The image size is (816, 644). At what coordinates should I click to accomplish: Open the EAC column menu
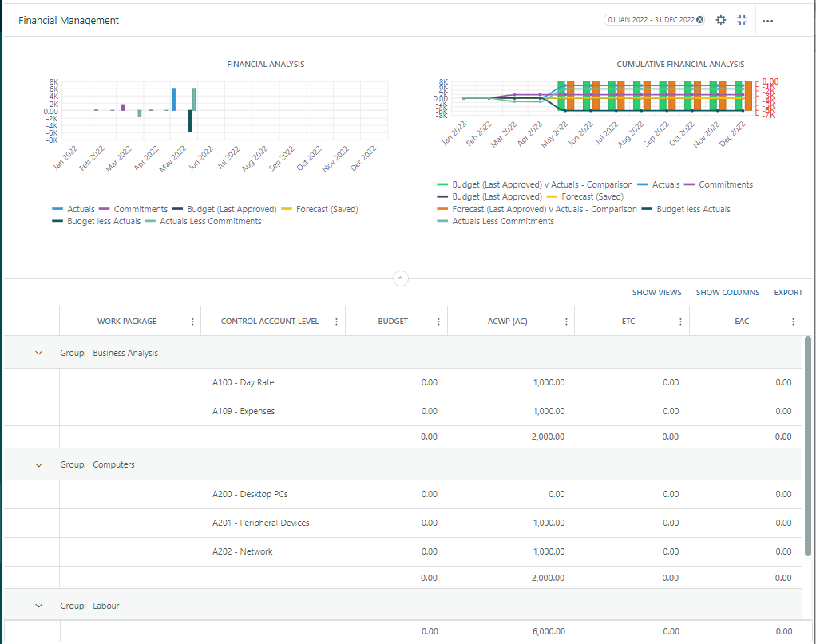click(x=793, y=322)
